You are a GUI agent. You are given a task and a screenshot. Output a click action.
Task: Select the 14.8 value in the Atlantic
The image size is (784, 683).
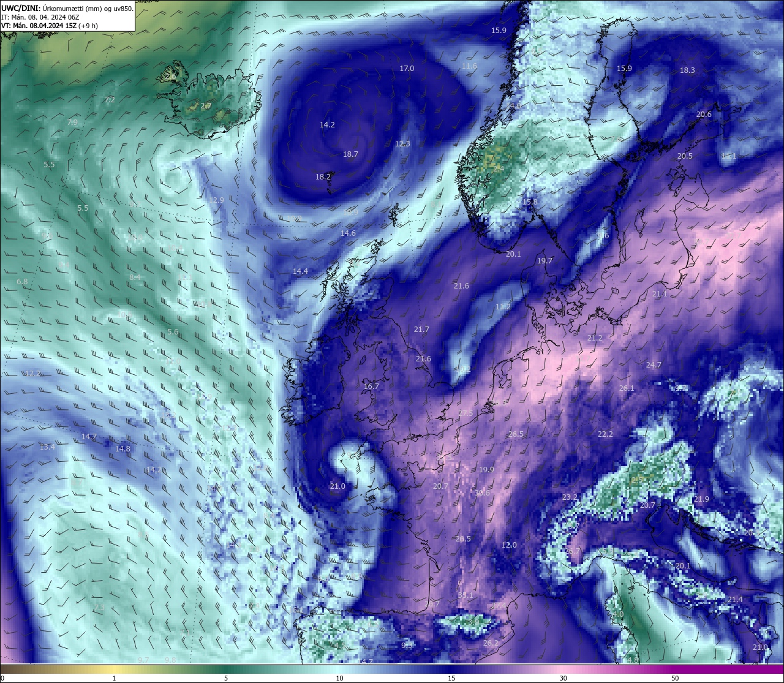click(123, 449)
